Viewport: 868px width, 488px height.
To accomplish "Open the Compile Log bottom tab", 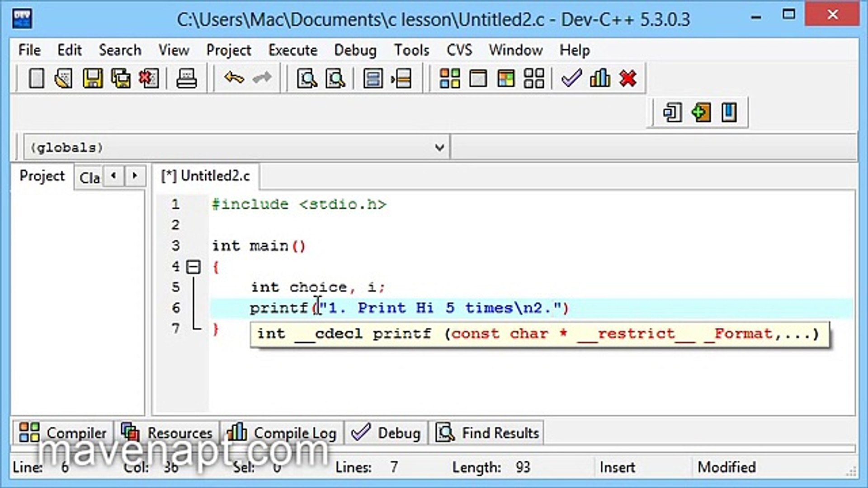I will coord(282,432).
